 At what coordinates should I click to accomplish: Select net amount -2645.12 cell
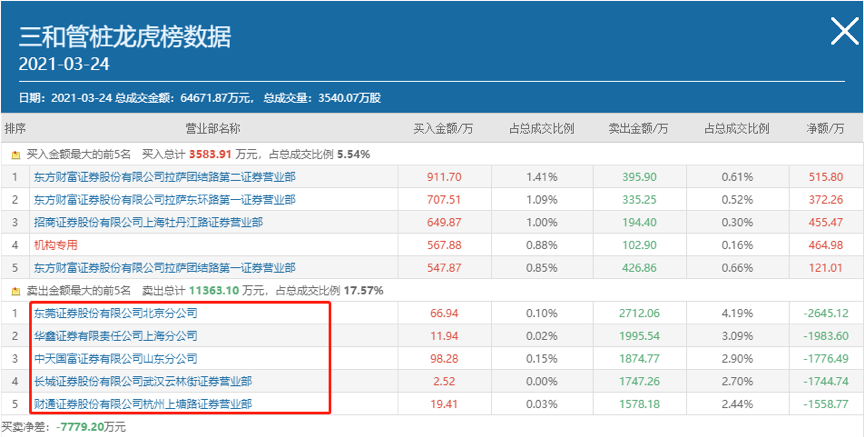coord(825,314)
